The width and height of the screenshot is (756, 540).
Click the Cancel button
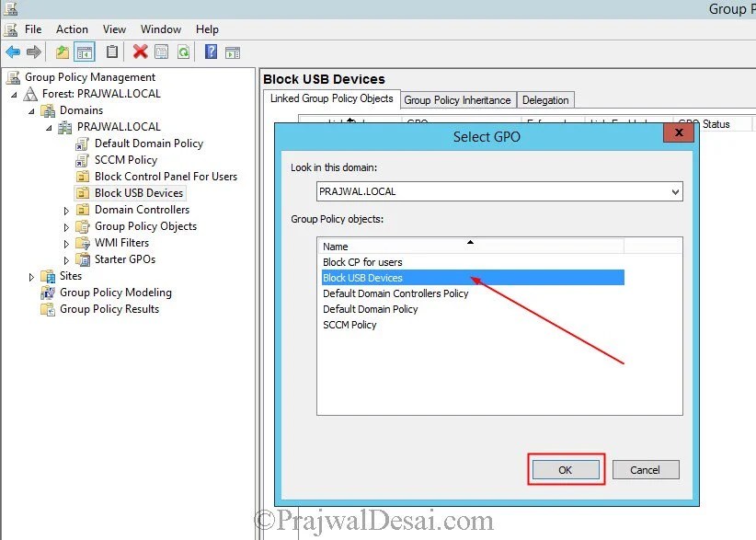(645, 469)
